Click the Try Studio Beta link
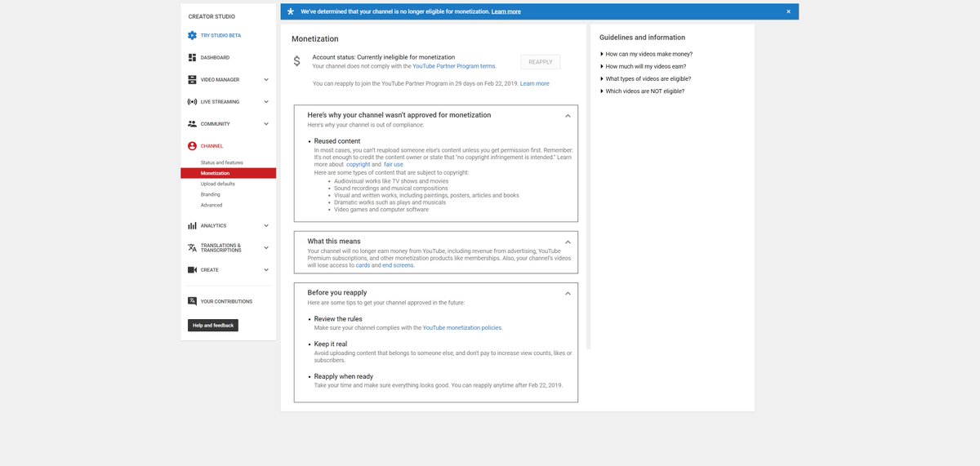The height and width of the screenshot is (466, 980). click(220, 35)
